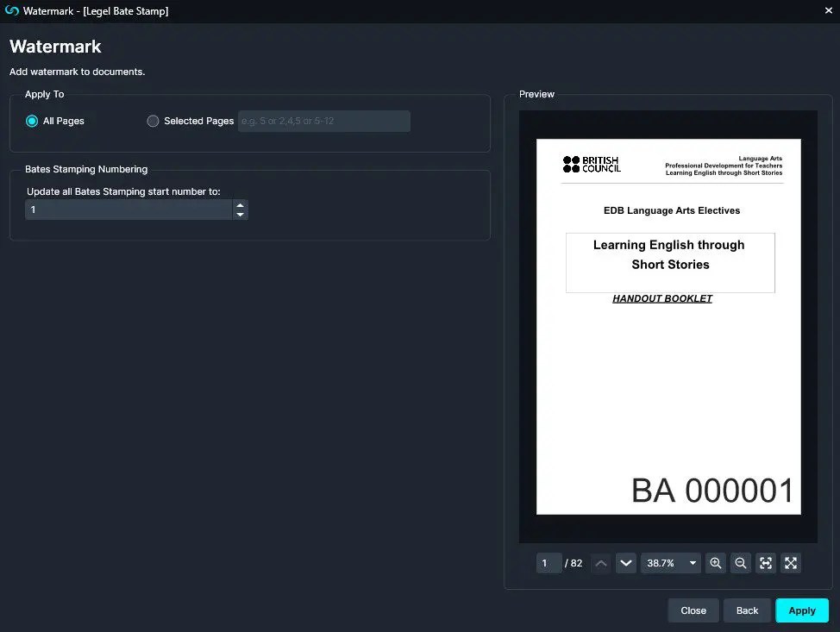Close the Watermark dialog

[x=693, y=610]
